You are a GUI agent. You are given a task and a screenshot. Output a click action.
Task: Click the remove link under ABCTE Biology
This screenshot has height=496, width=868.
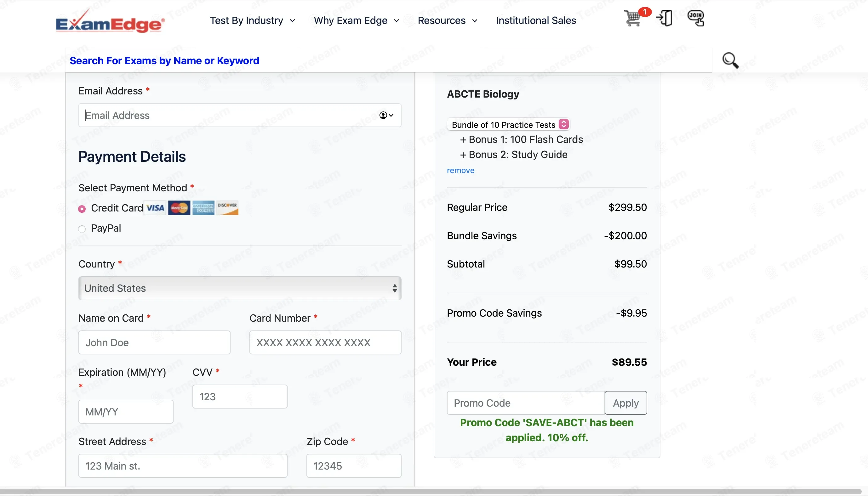pos(460,170)
